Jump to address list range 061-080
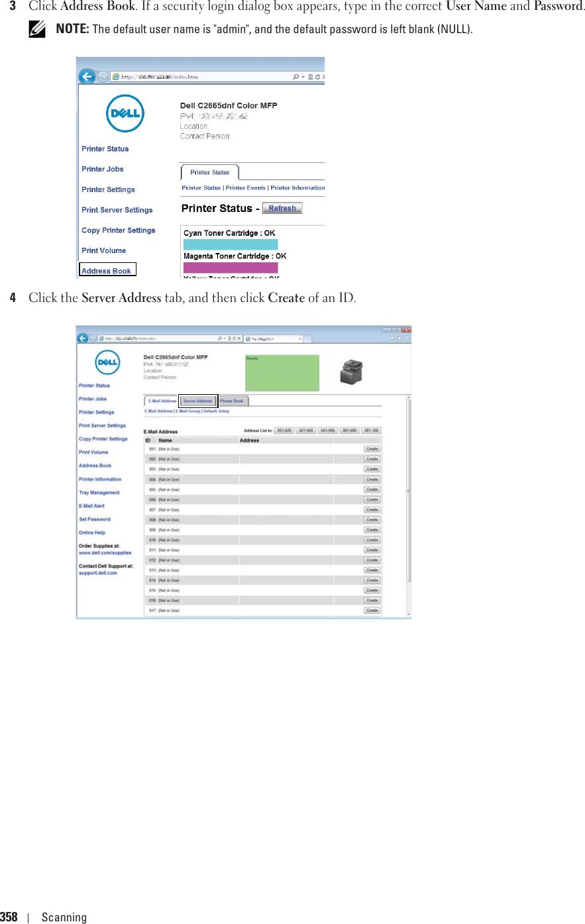 coord(350,431)
